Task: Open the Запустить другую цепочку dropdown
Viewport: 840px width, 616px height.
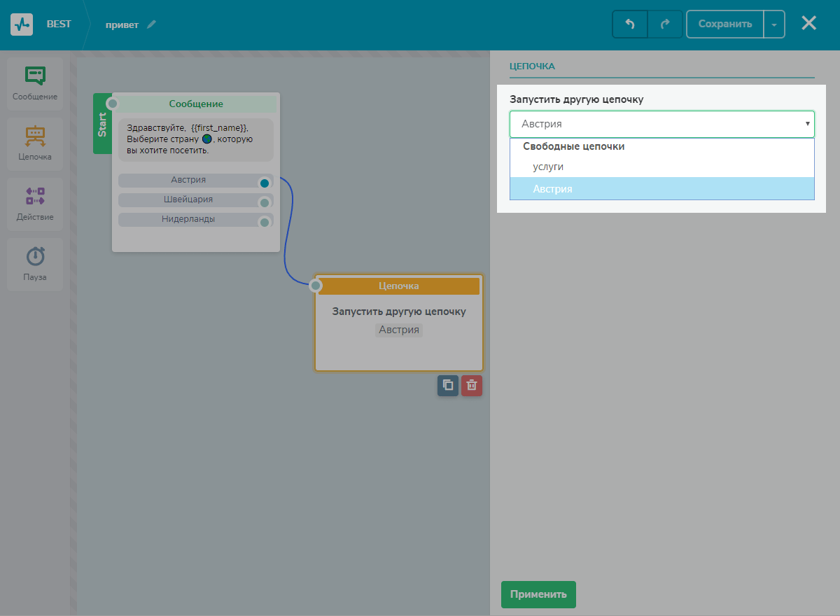Action: (x=662, y=124)
